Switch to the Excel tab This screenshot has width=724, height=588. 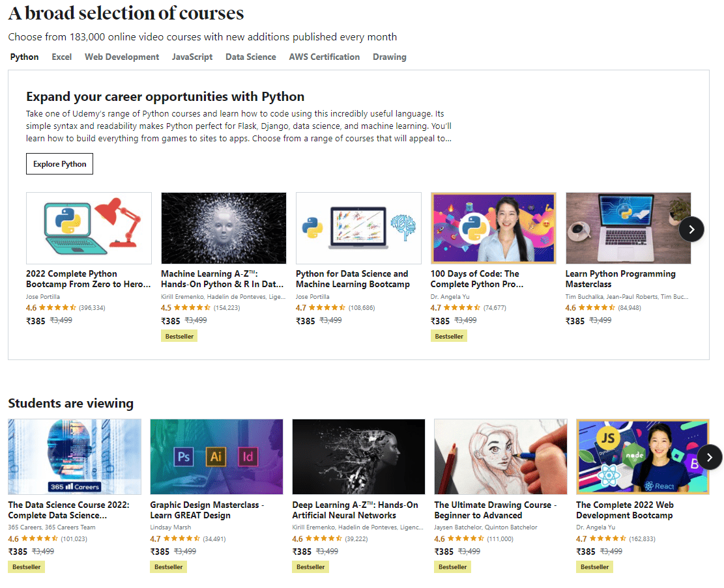click(x=61, y=57)
